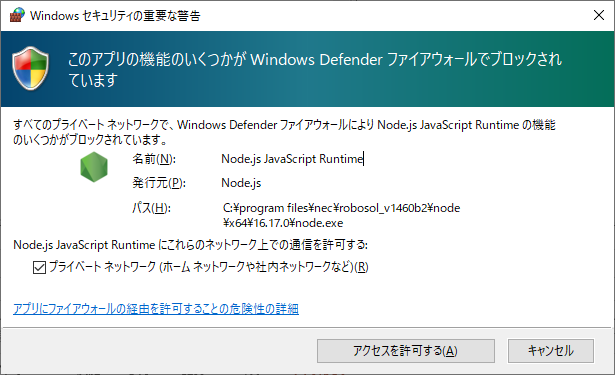Viewport: 615px width, 375px height.
Task: Click the パス(H) label
Action: [x=151, y=208]
